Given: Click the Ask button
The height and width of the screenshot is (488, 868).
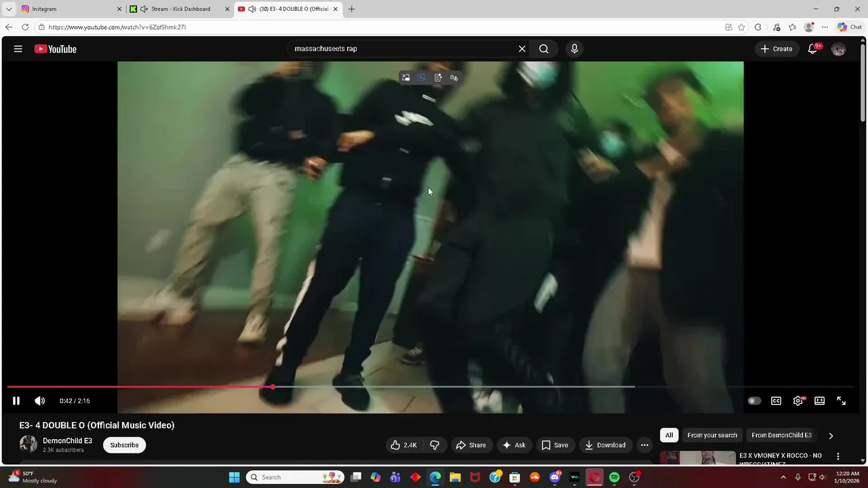Looking at the screenshot, I should tap(514, 445).
